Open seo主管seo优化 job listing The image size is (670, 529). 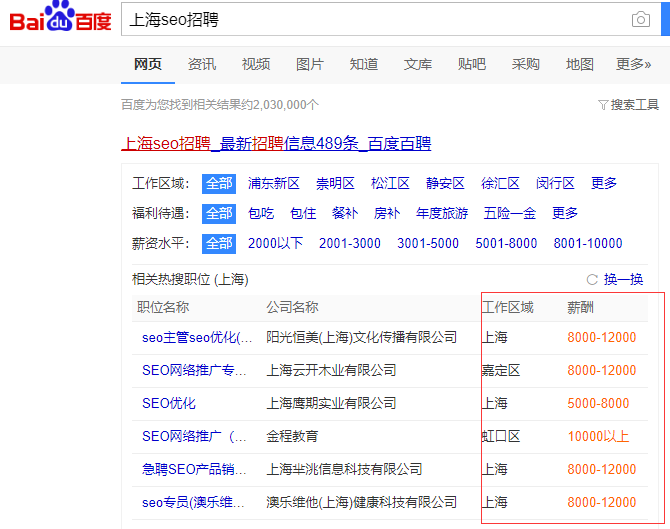(x=197, y=337)
